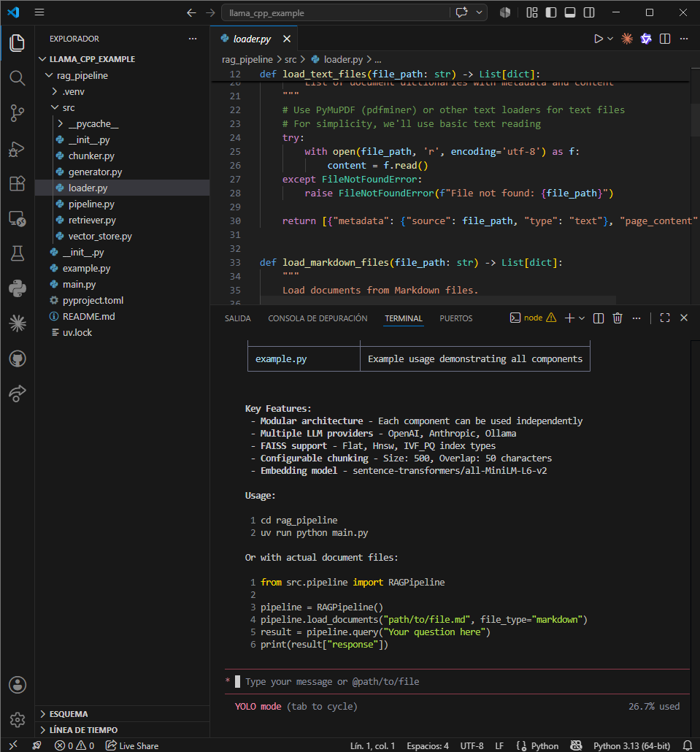The width and height of the screenshot is (700, 752).
Task: Open the chat icon next to search box
Action: click(x=462, y=12)
